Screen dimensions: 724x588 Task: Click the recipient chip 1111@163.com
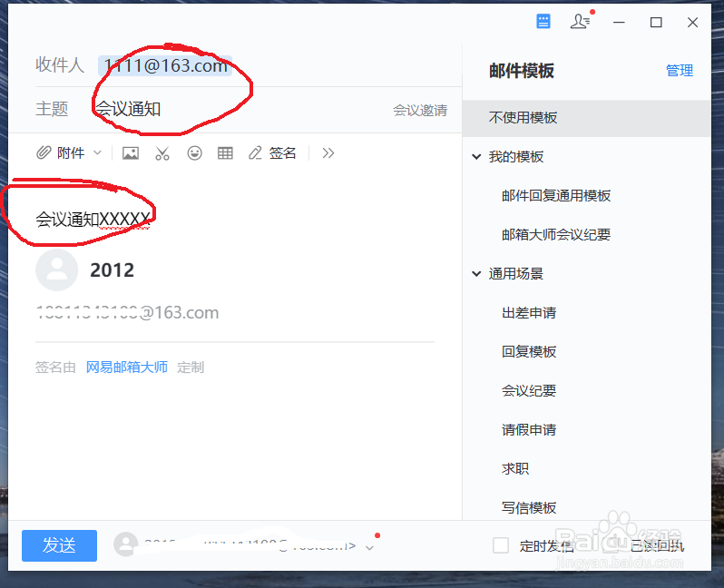(165, 65)
